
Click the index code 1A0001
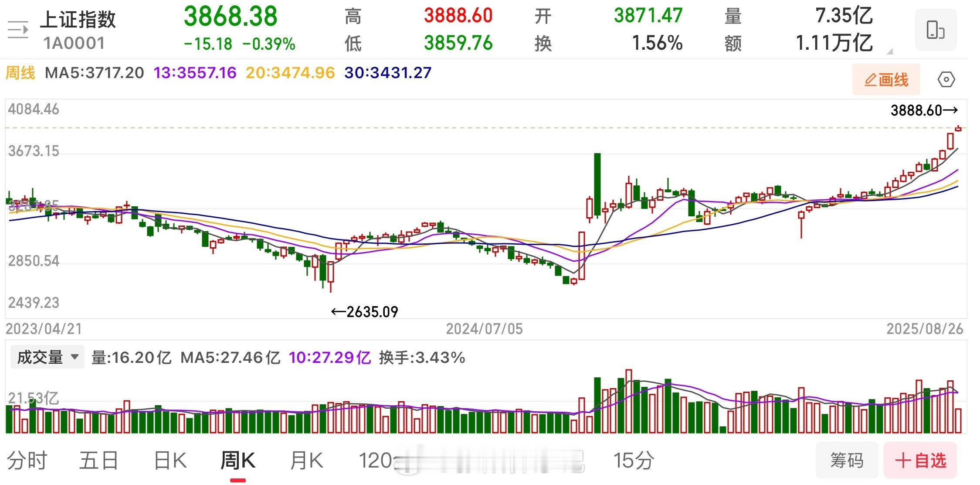click(x=74, y=44)
